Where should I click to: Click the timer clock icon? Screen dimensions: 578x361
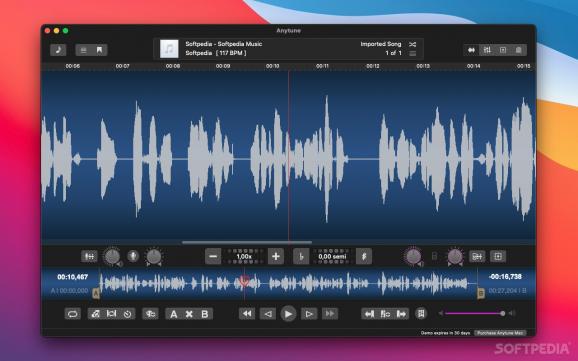pos(128,314)
